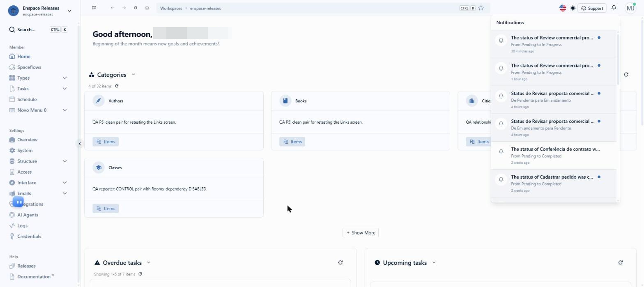Image resolution: width=644 pixels, height=287 pixels.
Task: Open the Categories dropdown chevron
Action: click(x=133, y=75)
